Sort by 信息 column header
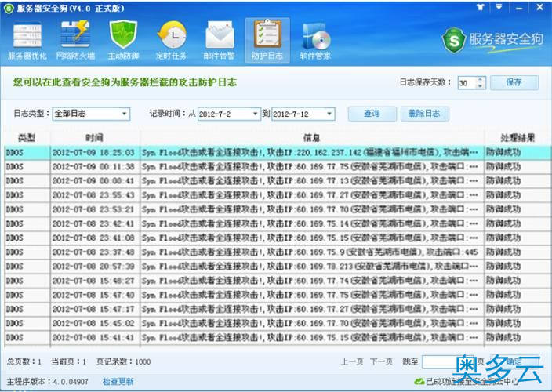 pyautogui.click(x=312, y=137)
